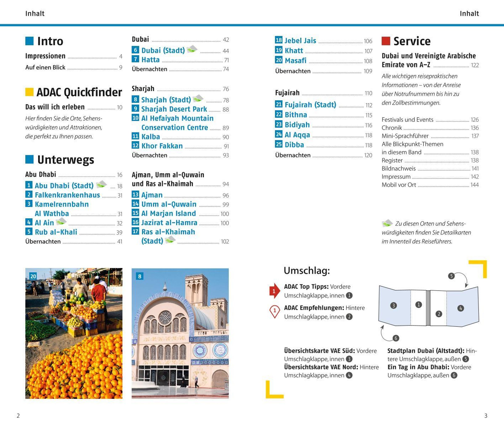Click the ADAC Empfehlungen pin outline icon
Viewport: 504px width, 430px height.
pos(275,311)
